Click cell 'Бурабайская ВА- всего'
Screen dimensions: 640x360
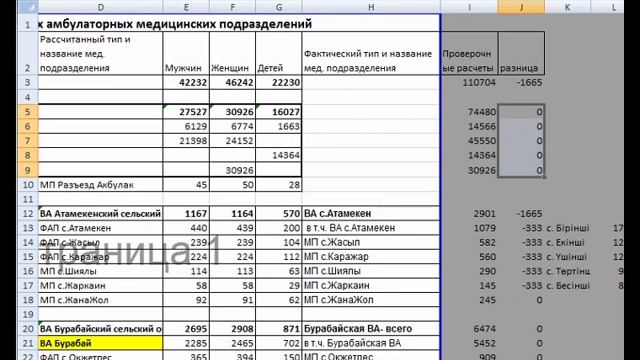(x=371, y=329)
